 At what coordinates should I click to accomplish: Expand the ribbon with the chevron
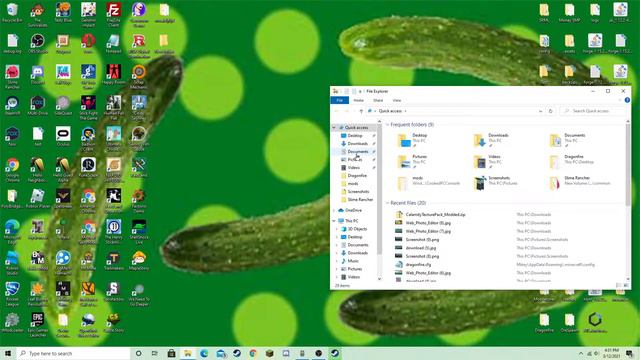point(620,100)
